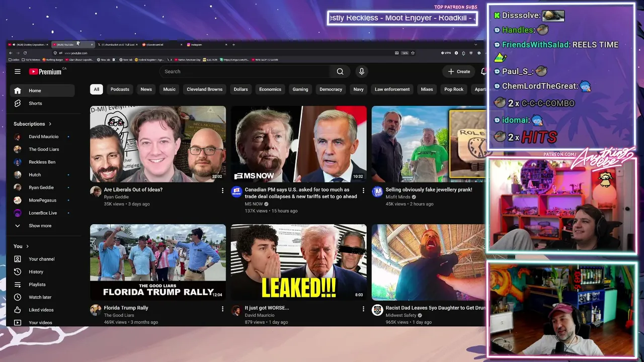Open a new browser tab
The width and height of the screenshot is (644, 362).
[233, 45]
